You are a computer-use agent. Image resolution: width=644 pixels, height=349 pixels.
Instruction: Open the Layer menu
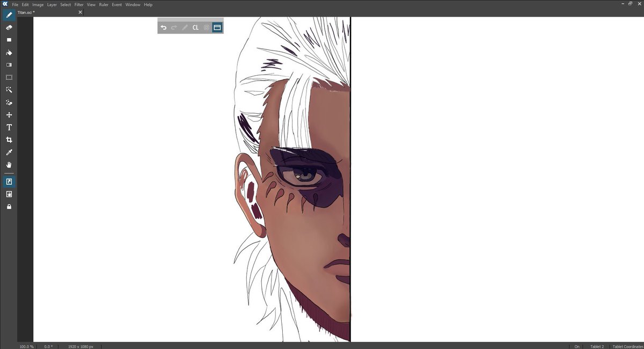coord(52,4)
